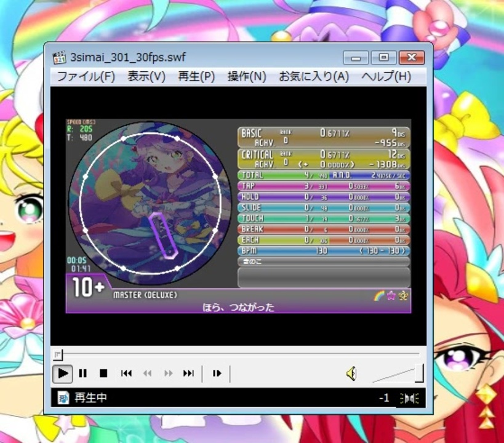Click the 01:41 total time display
This screenshot has height=443, width=504.
pos(81,269)
